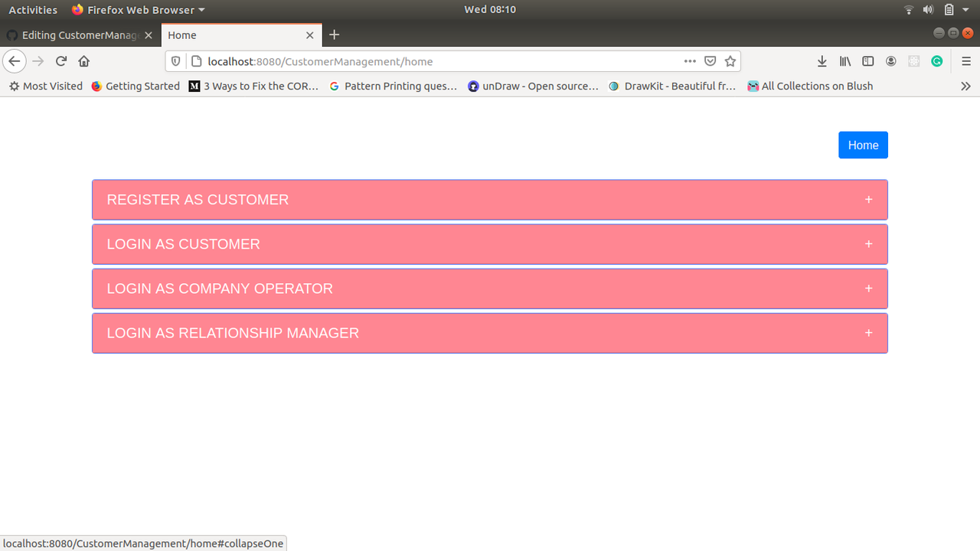This screenshot has height=551, width=980.
Task: Open the Downloads panel
Action: coord(822,61)
